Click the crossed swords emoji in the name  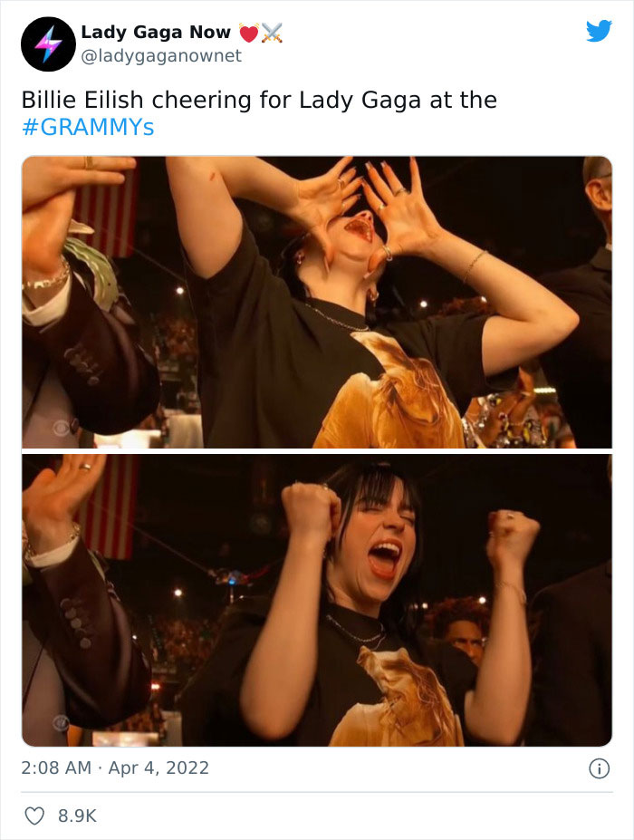pyautogui.click(x=272, y=34)
